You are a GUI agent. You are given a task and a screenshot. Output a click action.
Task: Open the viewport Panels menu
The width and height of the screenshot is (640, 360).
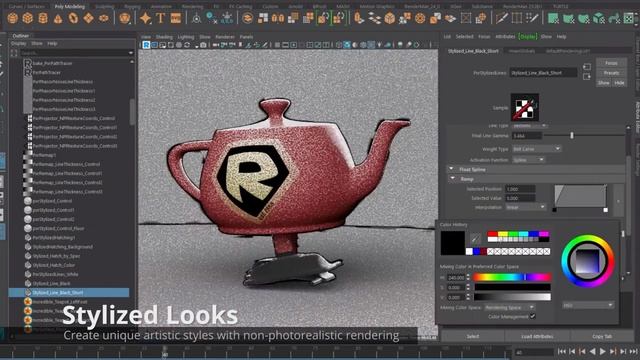246,37
